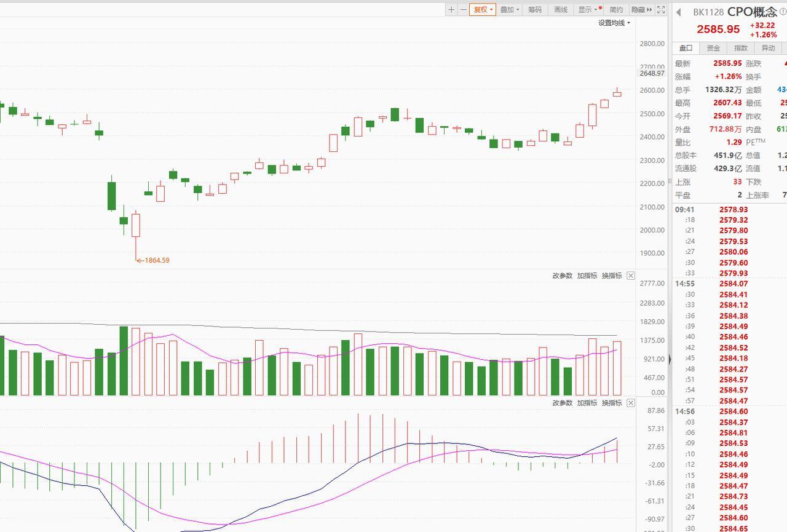The height and width of the screenshot is (532, 787).
Task: Click the 2800.00 price axis label
Action: click(x=652, y=44)
